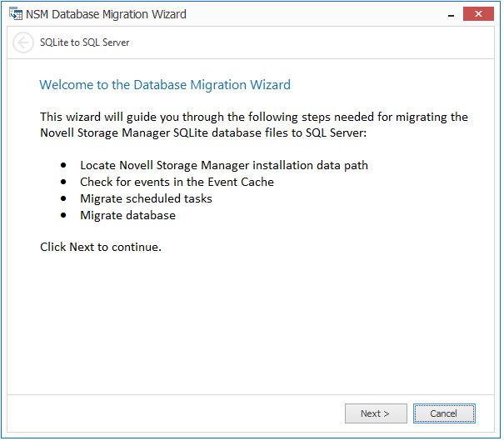The image size is (504, 441).
Task: Click the NSM wizard title bar icon
Action: tap(16, 14)
